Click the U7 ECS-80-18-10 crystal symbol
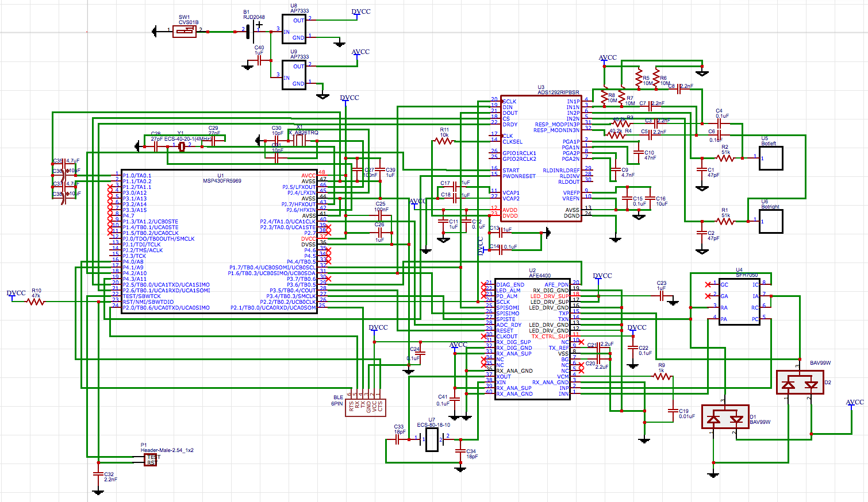868x502 pixels. (432, 439)
